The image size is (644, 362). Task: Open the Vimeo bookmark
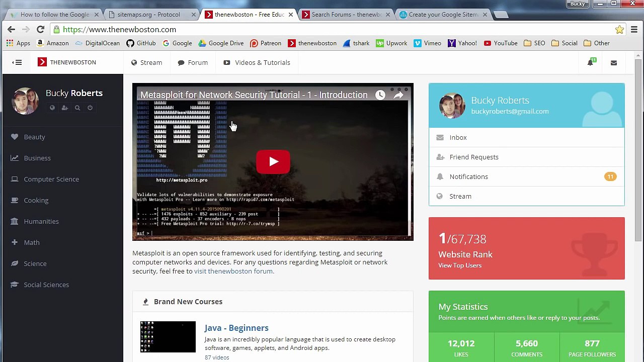[428, 43]
